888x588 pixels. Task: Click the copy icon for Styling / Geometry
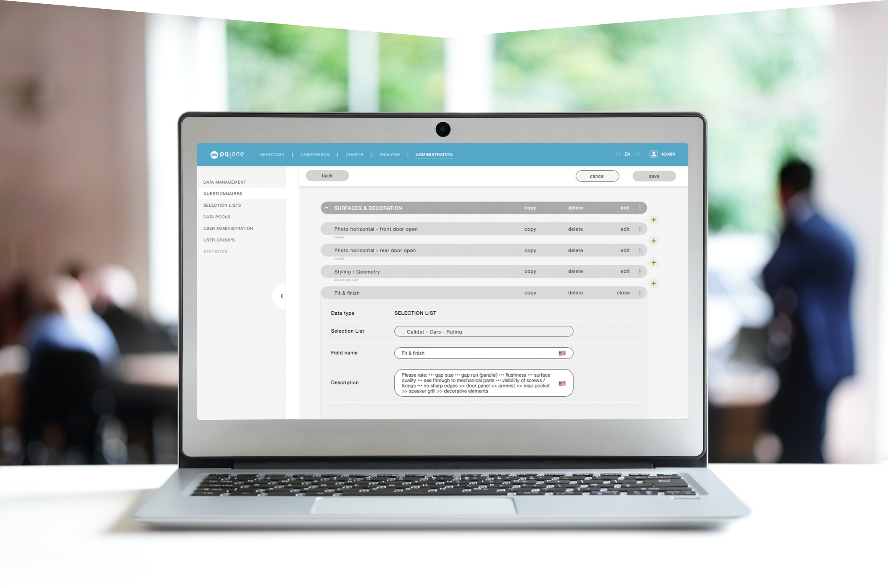[x=530, y=271]
